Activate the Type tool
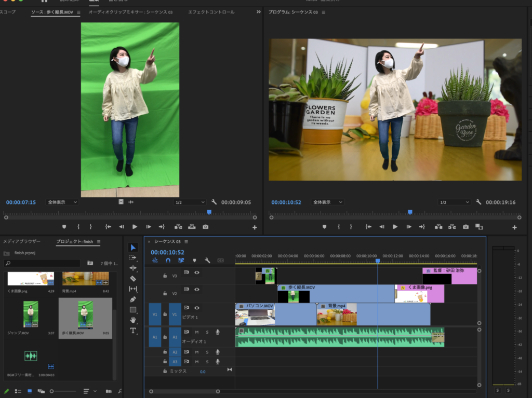Image resolution: width=532 pixels, height=398 pixels. tap(133, 331)
